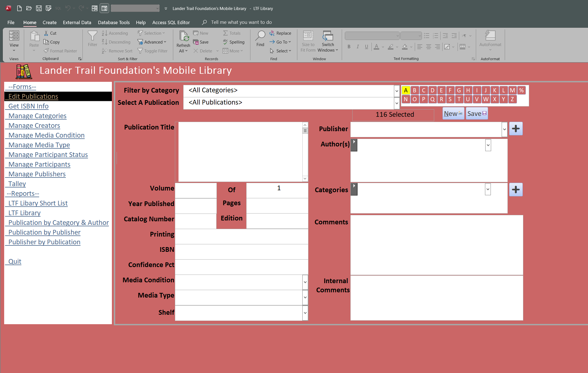This screenshot has height=373, width=588.
Task: Click the Switch Windows icon
Action: [x=328, y=36]
